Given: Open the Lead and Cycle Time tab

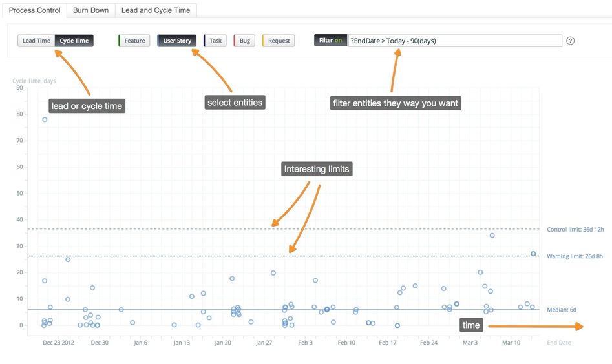Looking at the screenshot, I should (156, 10).
